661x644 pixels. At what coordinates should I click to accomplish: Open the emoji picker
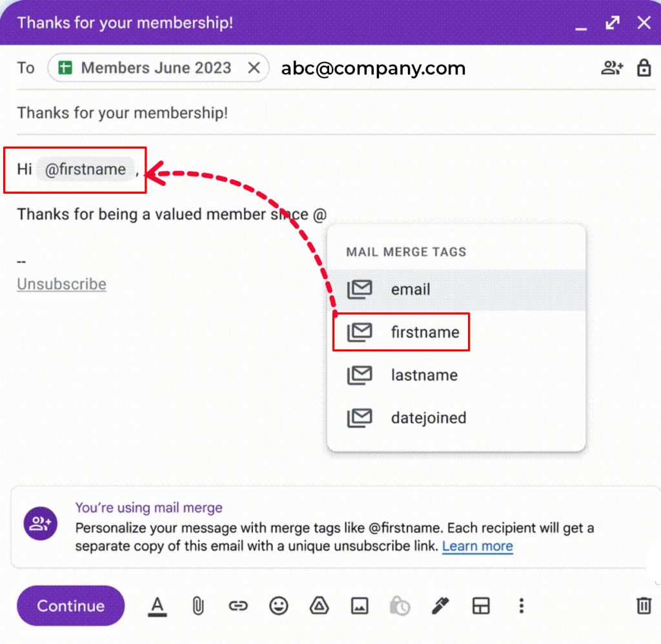pos(279,606)
